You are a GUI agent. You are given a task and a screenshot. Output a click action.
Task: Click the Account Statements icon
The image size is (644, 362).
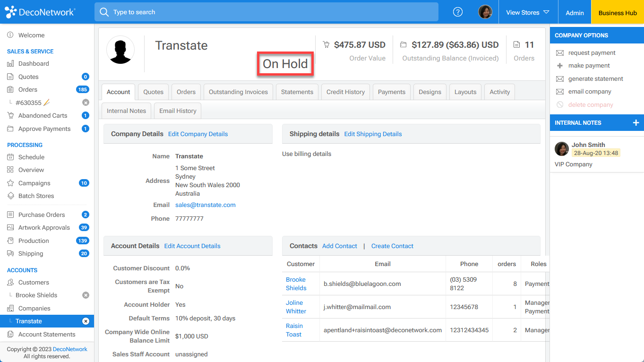click(x=10, y=335)
